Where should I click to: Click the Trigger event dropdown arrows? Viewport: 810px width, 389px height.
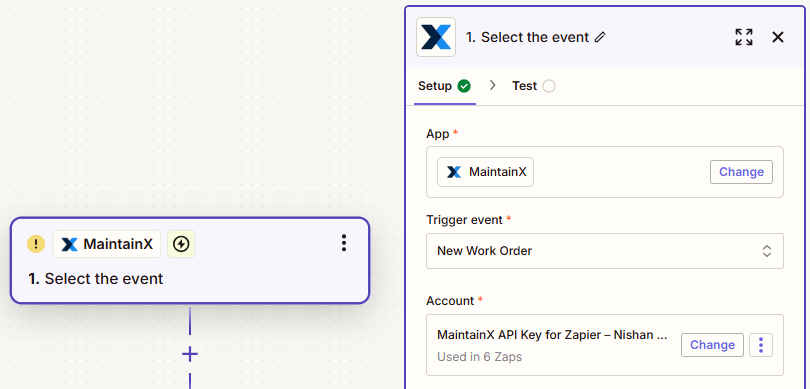(x=767, y=251)
